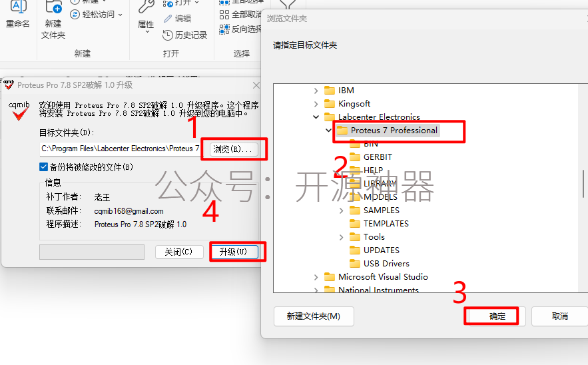Select the USB Drivers folder

tap(386, 263)
